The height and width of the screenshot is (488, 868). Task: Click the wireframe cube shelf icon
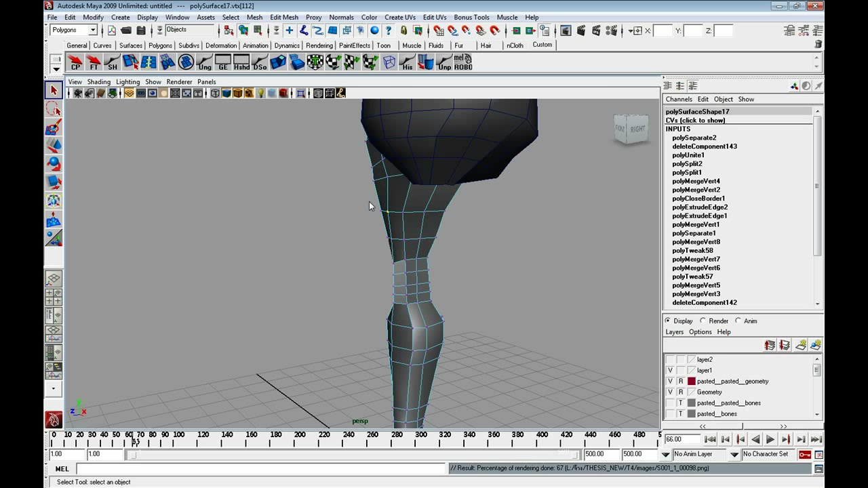click(x=389, y=62)
